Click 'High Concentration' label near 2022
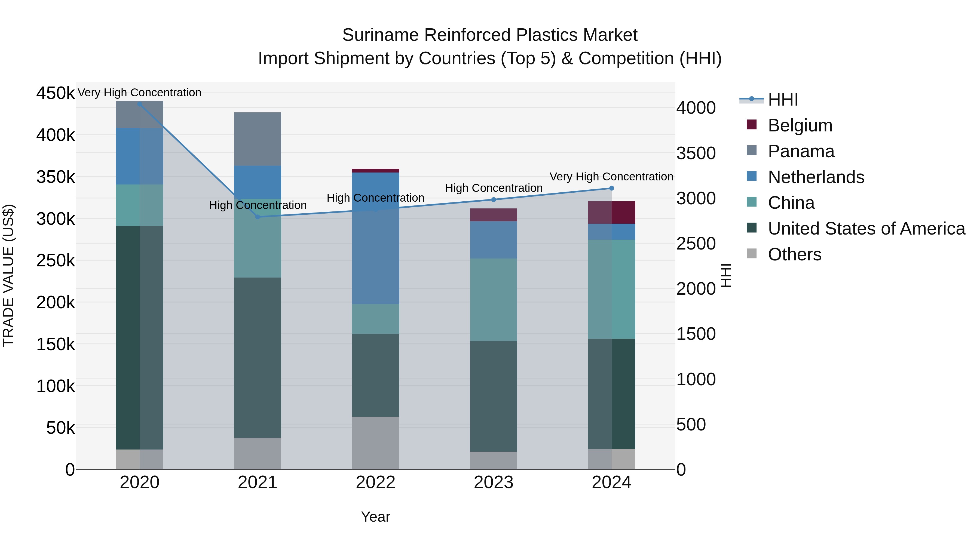The height and width of the screenshot is (551, 980). click(375, 198)
